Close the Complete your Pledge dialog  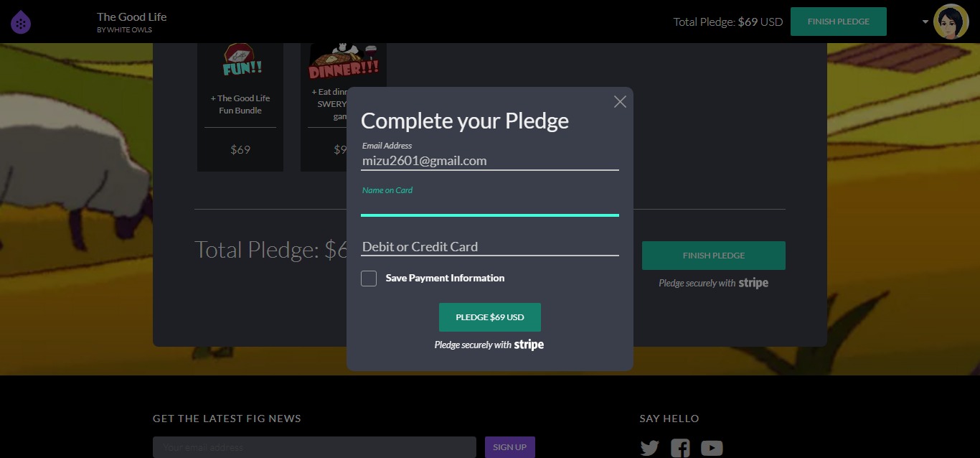click(620, 102)
